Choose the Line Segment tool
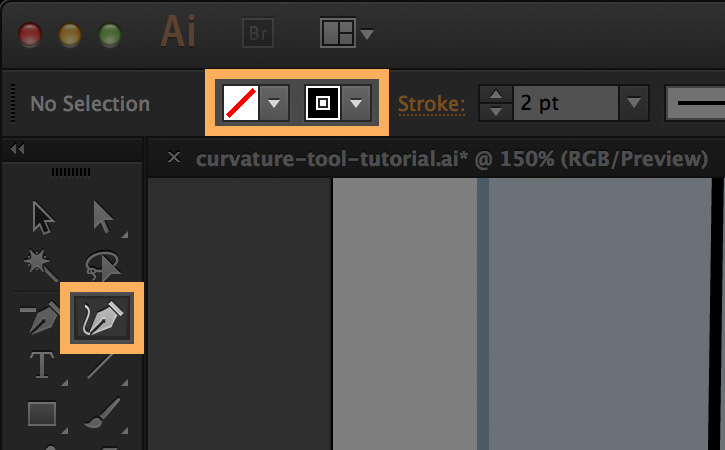Viewport: 725px width, 450px height. [x=102, y=366]
